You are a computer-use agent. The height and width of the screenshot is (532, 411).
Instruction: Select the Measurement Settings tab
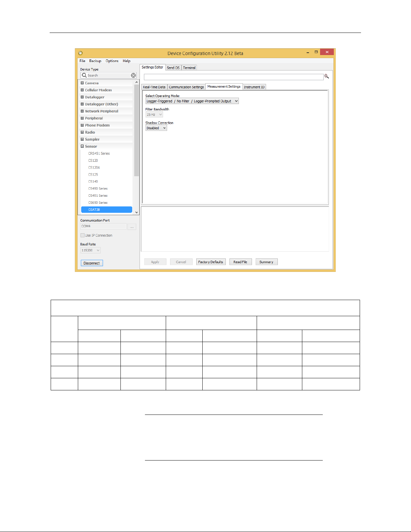tap(224, 86)
